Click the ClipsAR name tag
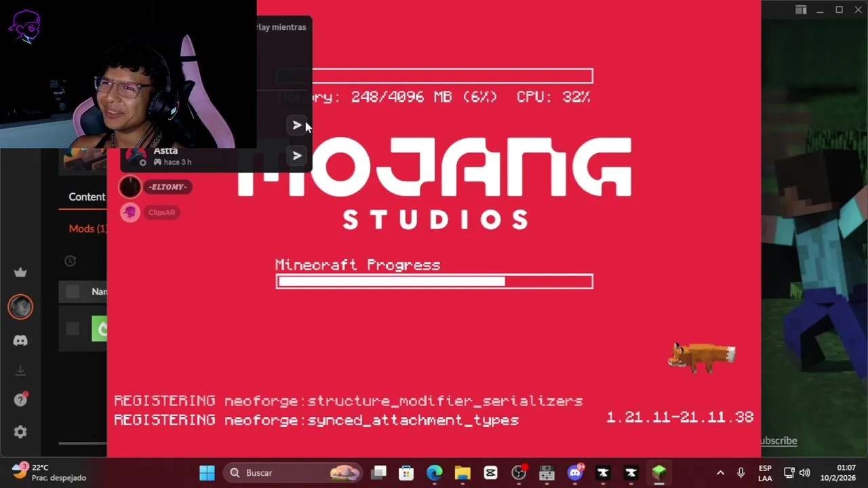Screen dimensions: 868x488 (161, 212)
